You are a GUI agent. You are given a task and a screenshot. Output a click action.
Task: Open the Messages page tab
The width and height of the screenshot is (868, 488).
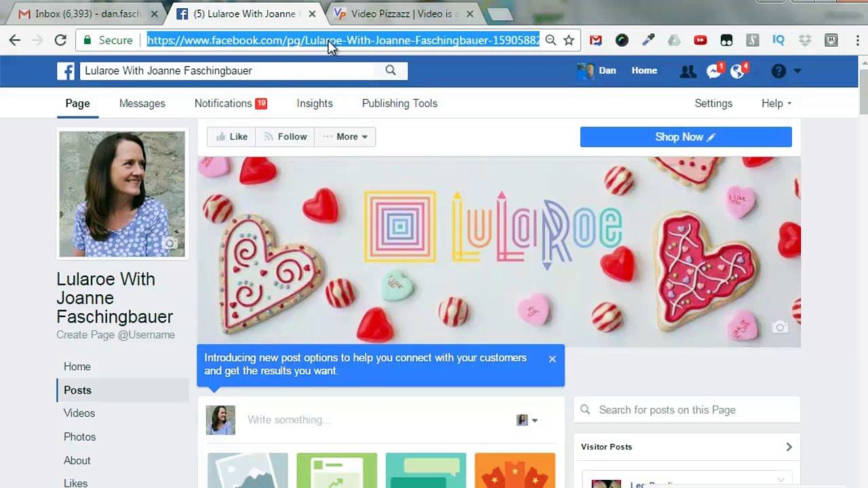coord(142,104)
